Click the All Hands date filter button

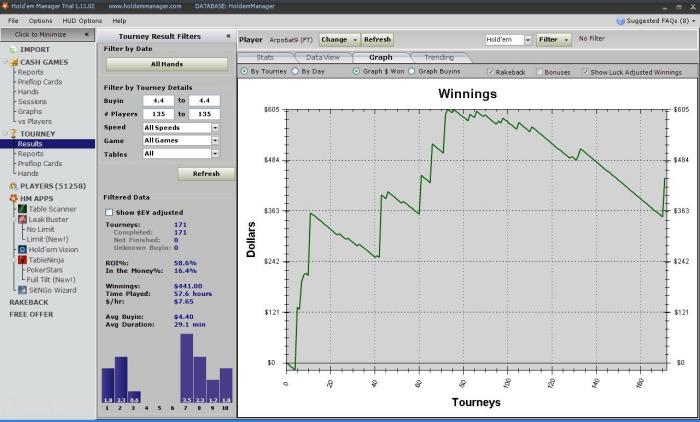[167, 64]
